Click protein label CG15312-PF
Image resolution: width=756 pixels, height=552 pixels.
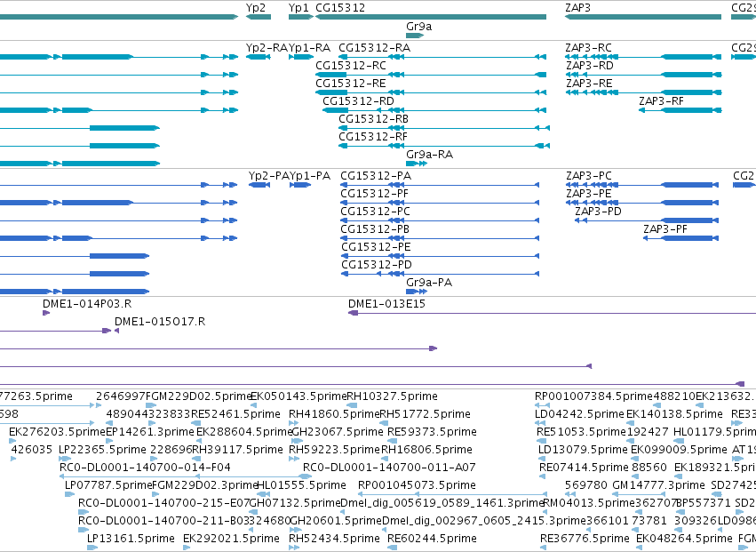[x=375, y=194]
